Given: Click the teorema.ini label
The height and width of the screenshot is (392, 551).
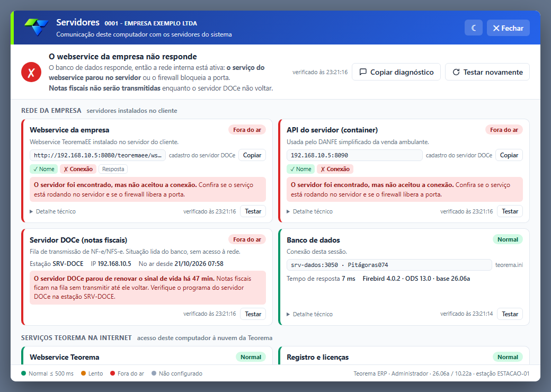Looking at the screenshot, I should [x=509, y=265].
